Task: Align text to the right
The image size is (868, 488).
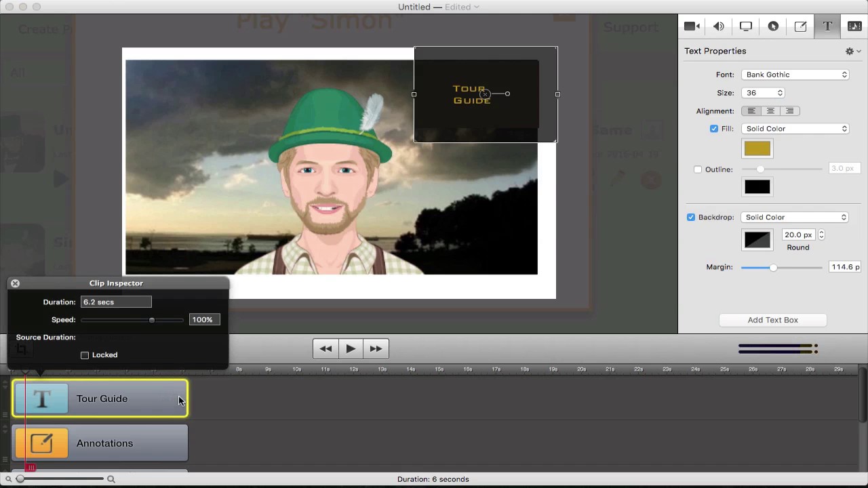Action: tap(789, 111)
